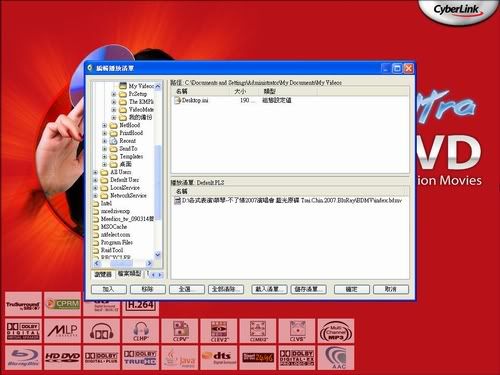
Task: Click the Java logo tile
Action: click(x=180, y=358)
